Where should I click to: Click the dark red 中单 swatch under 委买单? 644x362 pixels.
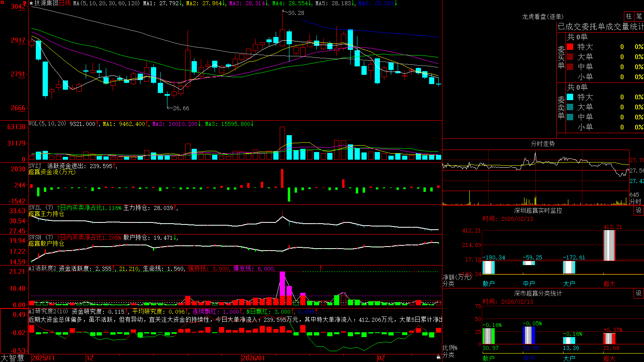click(x=570, y=67)
